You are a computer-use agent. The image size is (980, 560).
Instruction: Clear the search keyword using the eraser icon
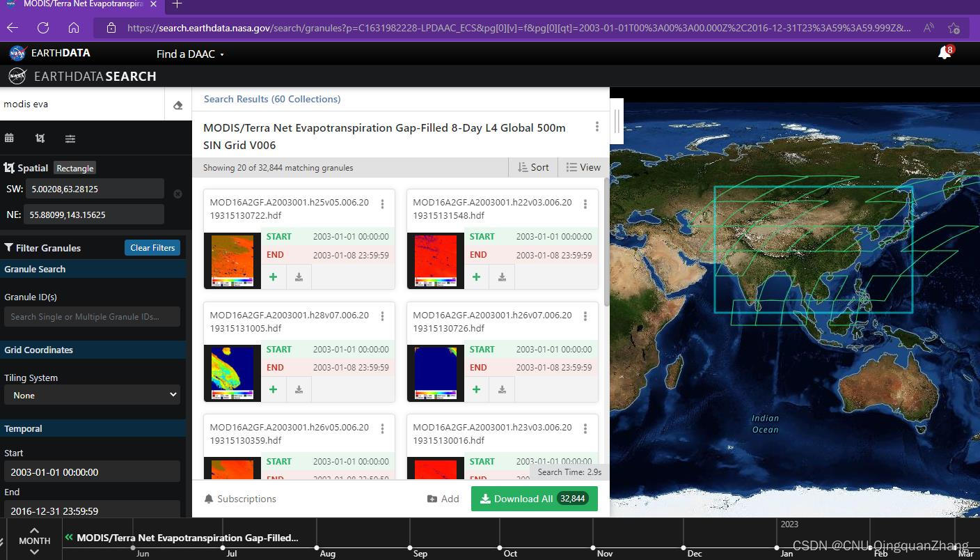coord(177,104)
